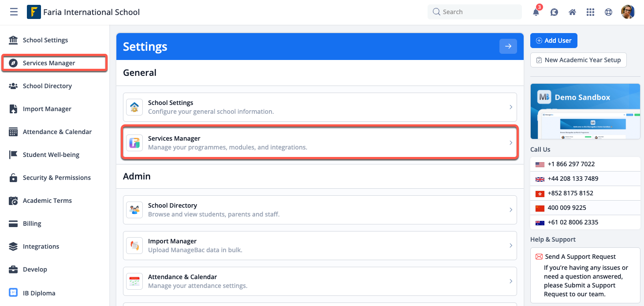The image size is (644, 306).
Task: Open the School Settings card title
Action: pos(171,103)
